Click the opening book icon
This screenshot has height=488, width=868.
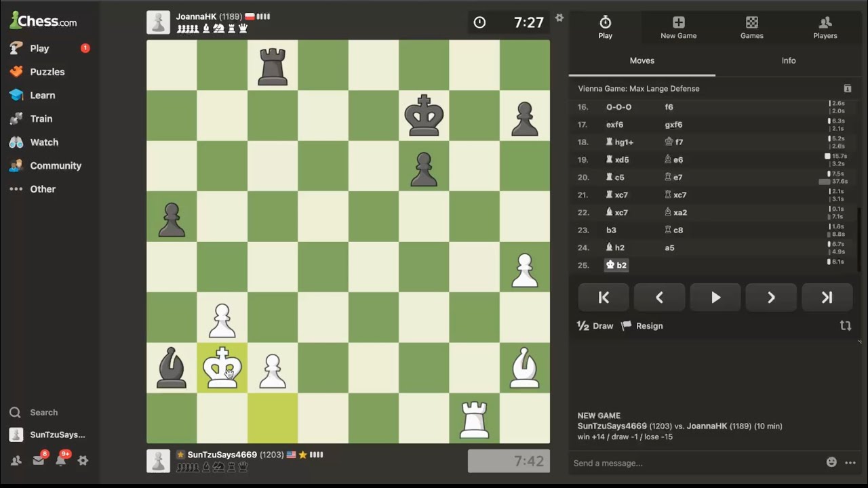tap(847, 89)
